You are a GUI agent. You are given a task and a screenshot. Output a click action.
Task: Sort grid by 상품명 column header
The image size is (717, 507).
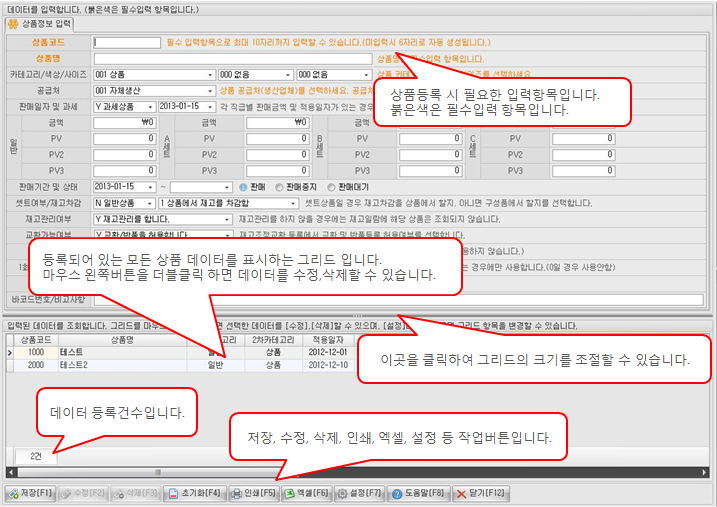tap(122, 340)
